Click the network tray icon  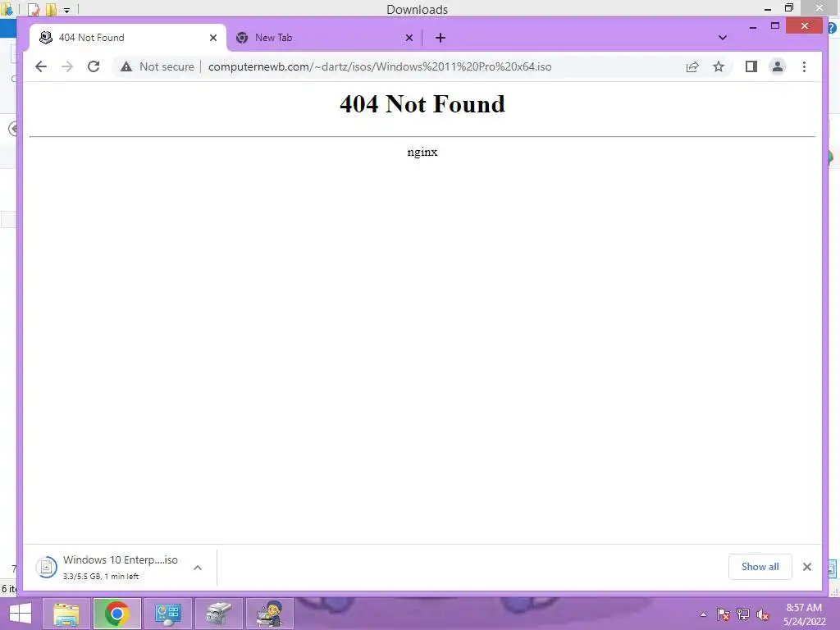pyautogui.click(x=743, y=614)
